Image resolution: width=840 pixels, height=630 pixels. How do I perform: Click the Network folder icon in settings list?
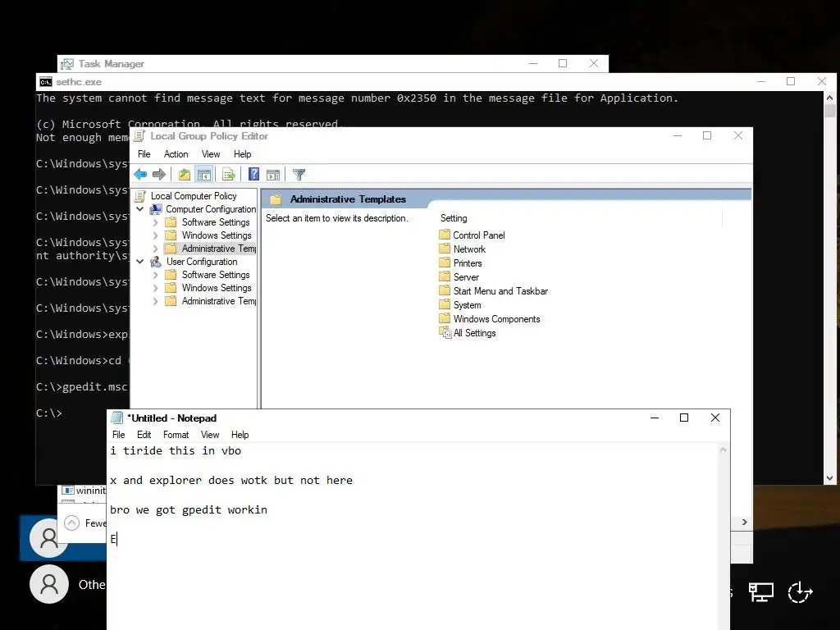point(445,249)
